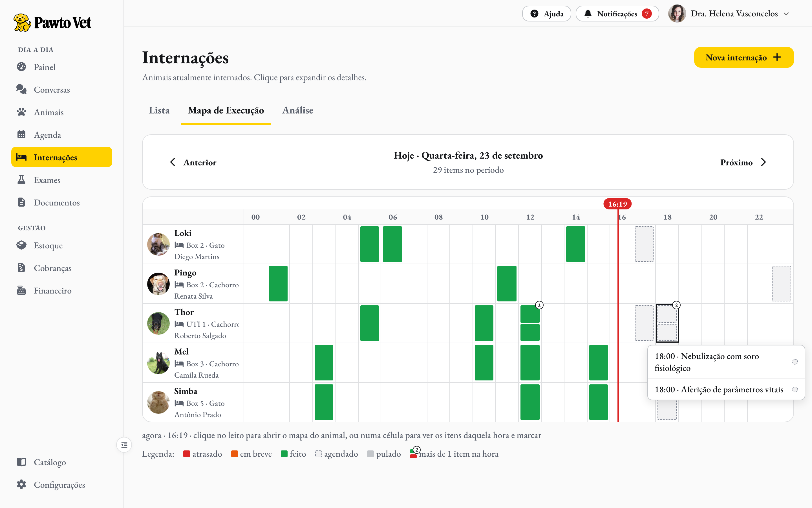Open Pingo's profile photo
812x508 pixels.
(x=158, y=284)
